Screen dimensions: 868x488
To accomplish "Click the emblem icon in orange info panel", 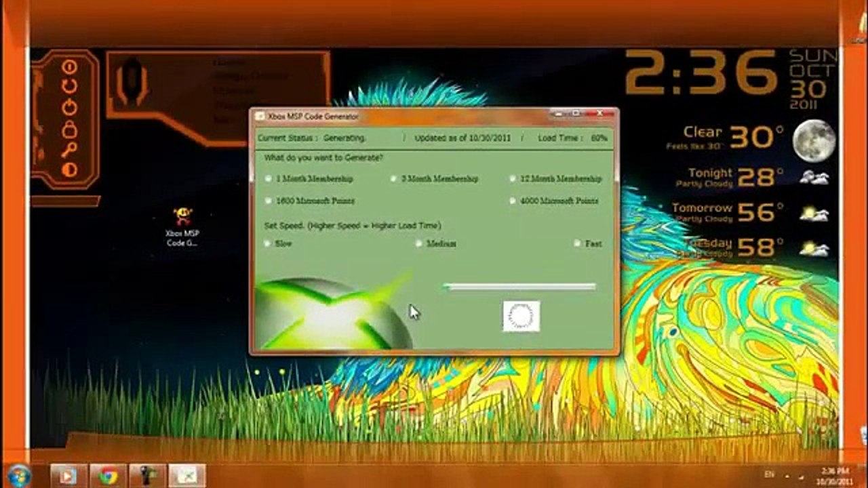I will point(131,83).
